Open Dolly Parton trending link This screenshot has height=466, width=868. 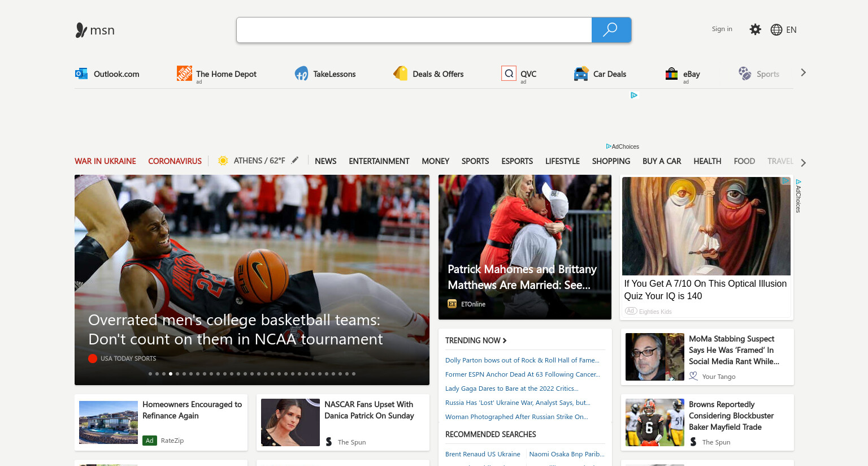[x=522, y=360]
